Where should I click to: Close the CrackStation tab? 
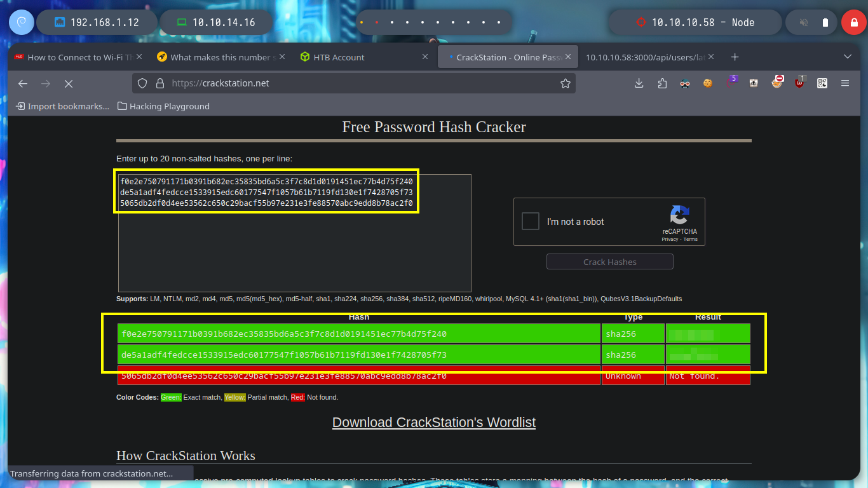(569, 57)
